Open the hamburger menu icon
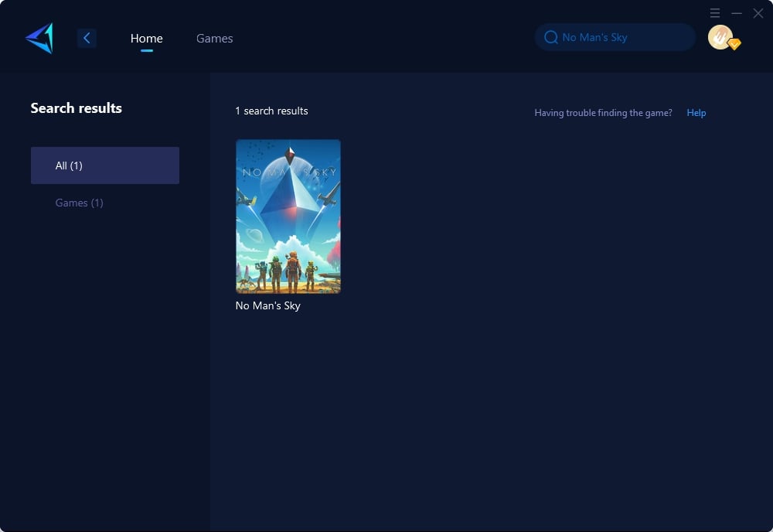 tap(715, 13)
